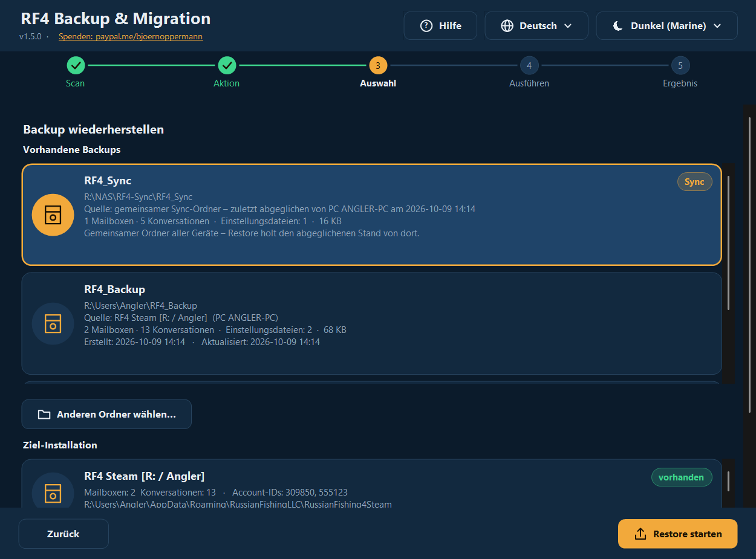The width and height of the screenshot is (756, 559).
Task: Start restore with Restore starten button
Action: pyautogui.click(x=678, y=534)
